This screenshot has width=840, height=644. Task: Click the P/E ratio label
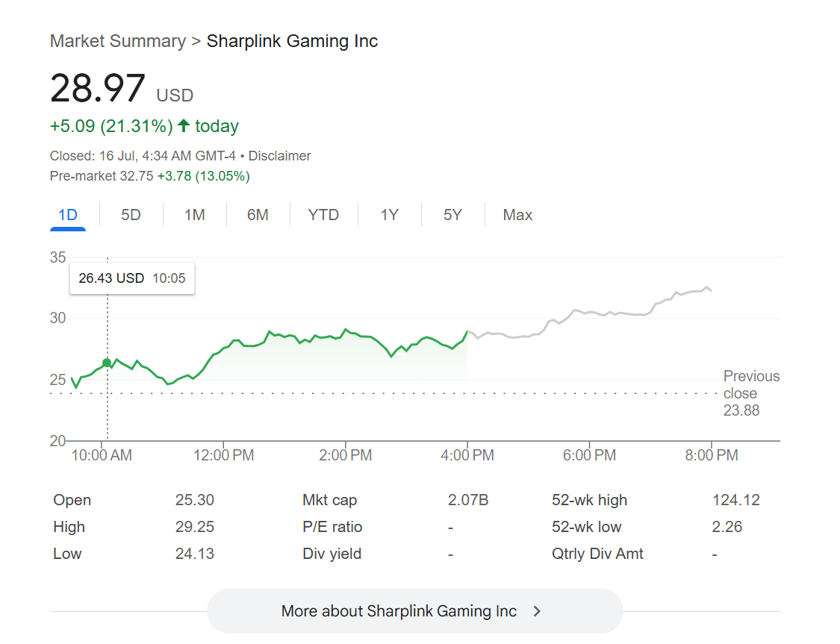(332, 527)
